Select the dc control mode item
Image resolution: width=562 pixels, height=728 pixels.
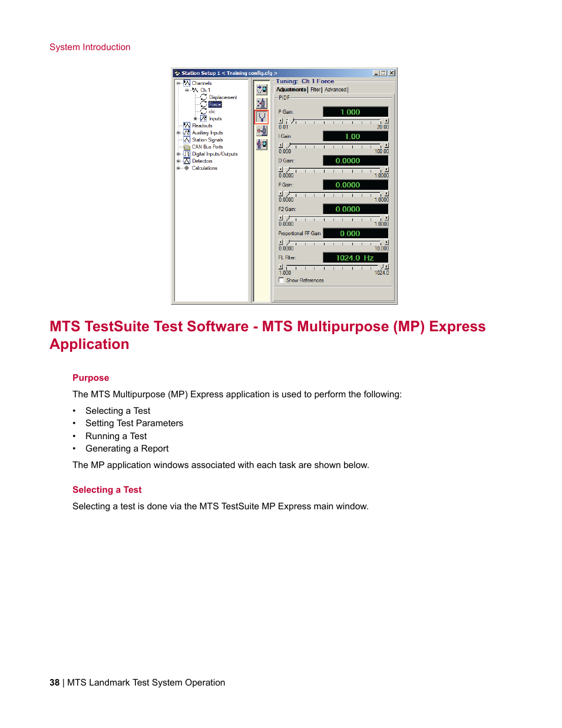coord(212,111)
